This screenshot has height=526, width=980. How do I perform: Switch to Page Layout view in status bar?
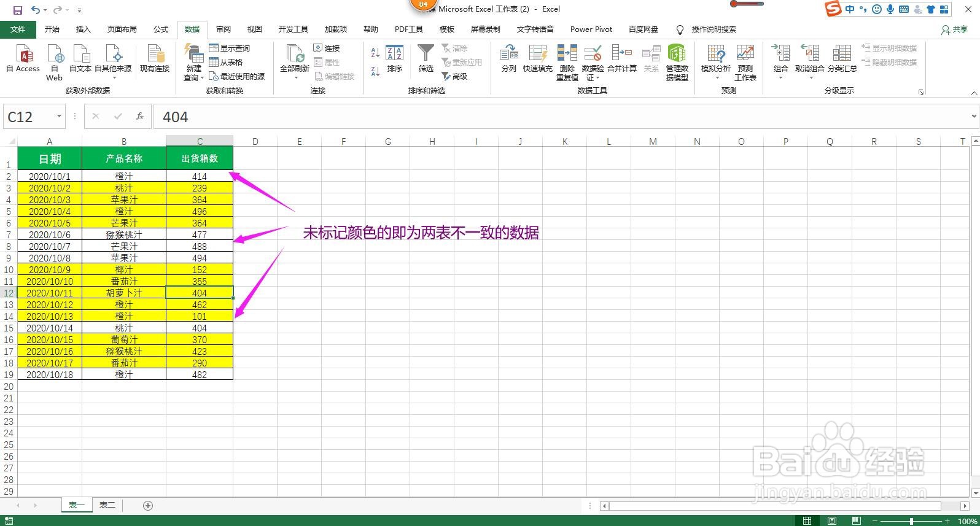(831, 520)
